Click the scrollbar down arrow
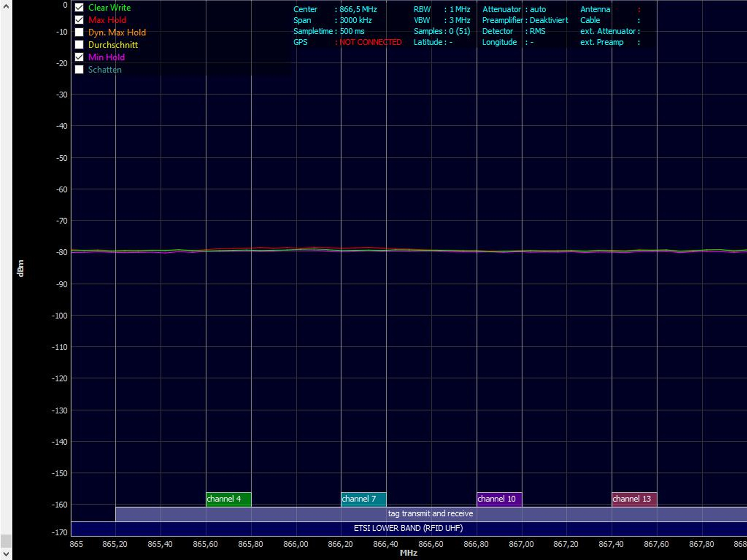 pyautogui.click(x=6, y=554)
